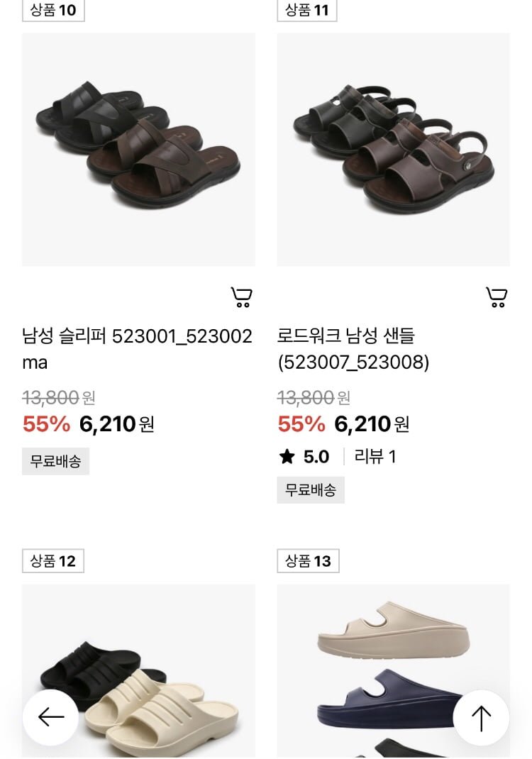Add 남성 슬리퍼 523001_523002 to cart

click(x=242, y=297)
